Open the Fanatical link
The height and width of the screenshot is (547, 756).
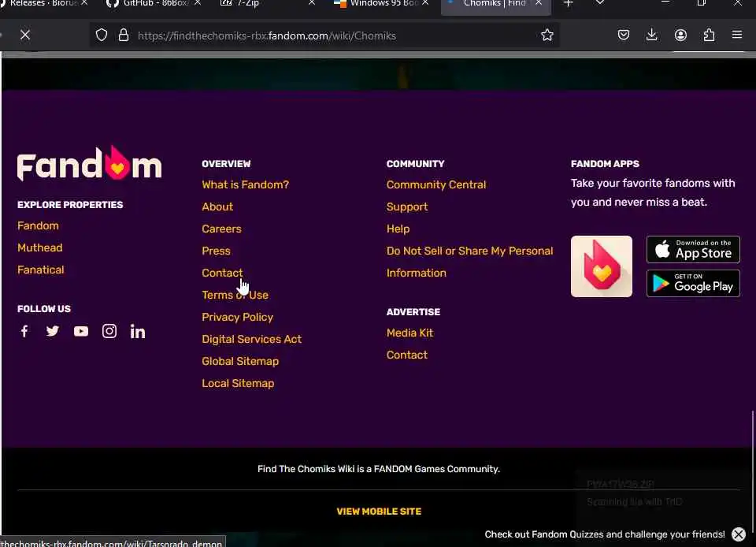pos(40,270)
